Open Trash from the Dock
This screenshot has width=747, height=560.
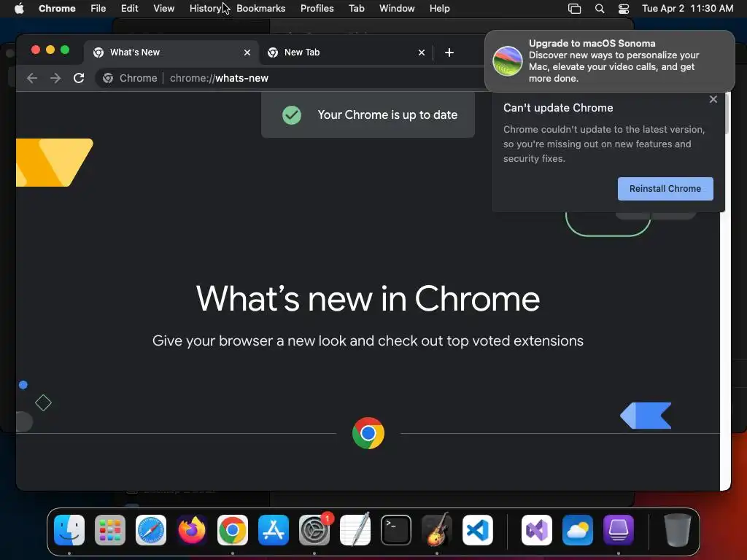[678, 530]
